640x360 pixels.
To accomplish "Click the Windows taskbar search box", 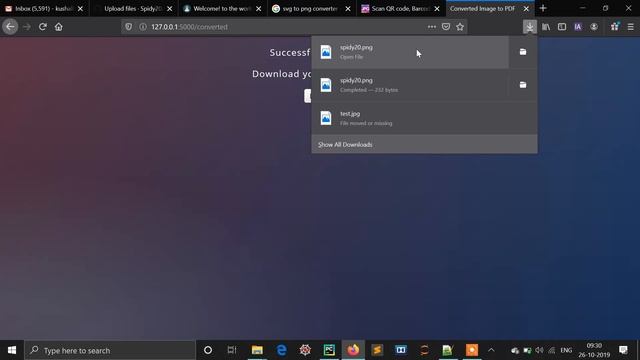I will click(x=110, y=350).
